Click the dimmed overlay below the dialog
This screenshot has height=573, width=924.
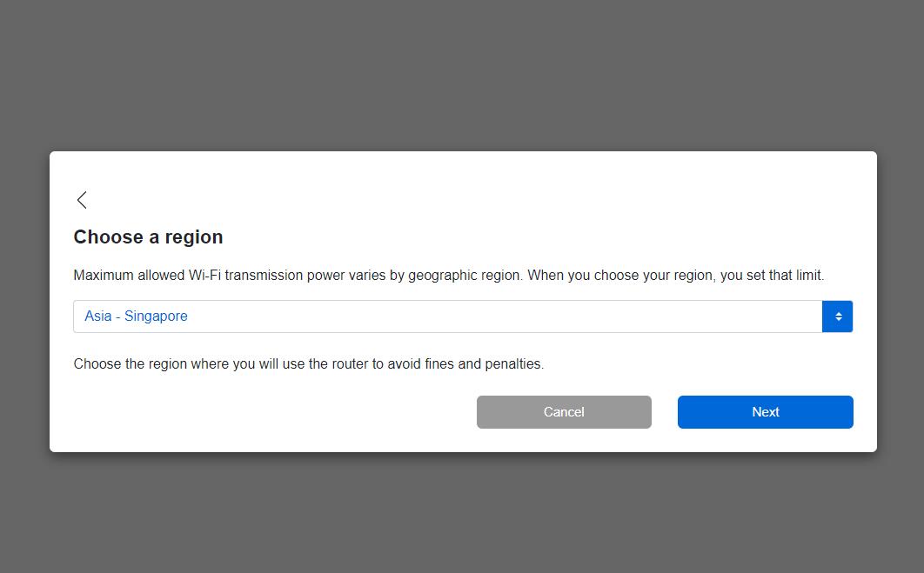(x=462, y=513)
